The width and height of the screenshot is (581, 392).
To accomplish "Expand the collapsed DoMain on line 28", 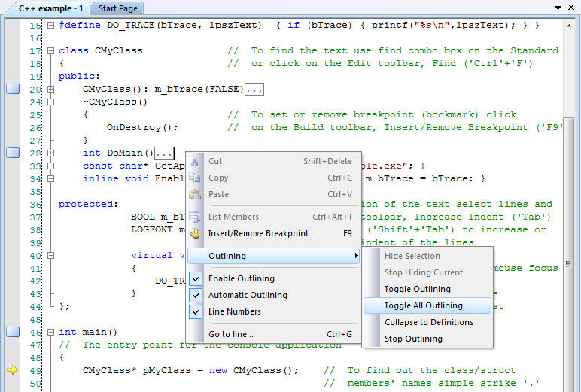I will click(50, 153).
